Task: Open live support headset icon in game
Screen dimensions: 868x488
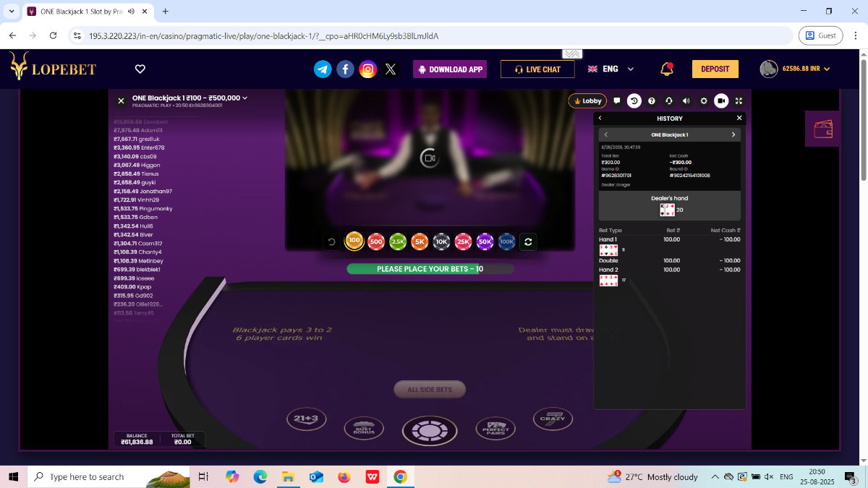Action: click(669, 101)
